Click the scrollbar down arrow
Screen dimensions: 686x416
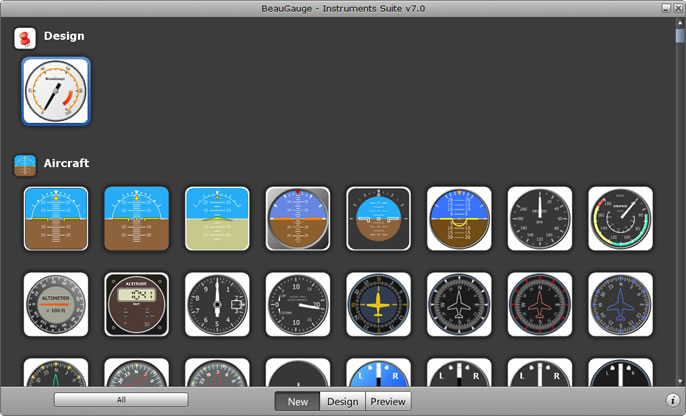(680, 381)
